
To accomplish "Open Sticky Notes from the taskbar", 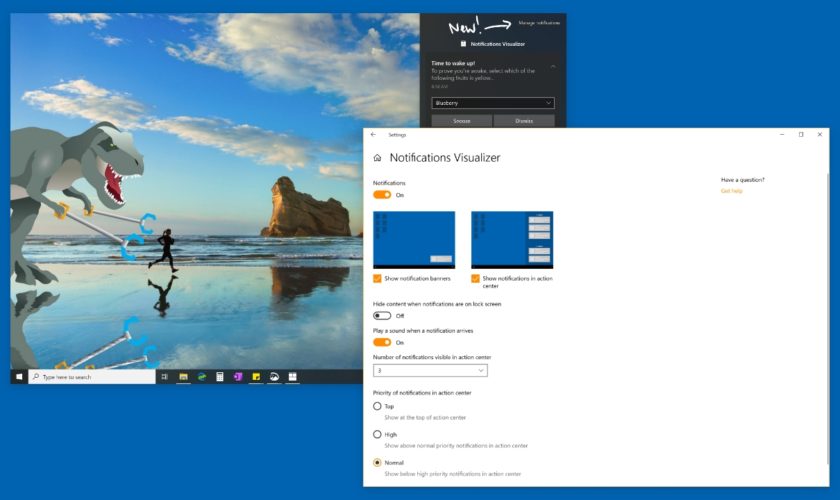I will 256,377.
